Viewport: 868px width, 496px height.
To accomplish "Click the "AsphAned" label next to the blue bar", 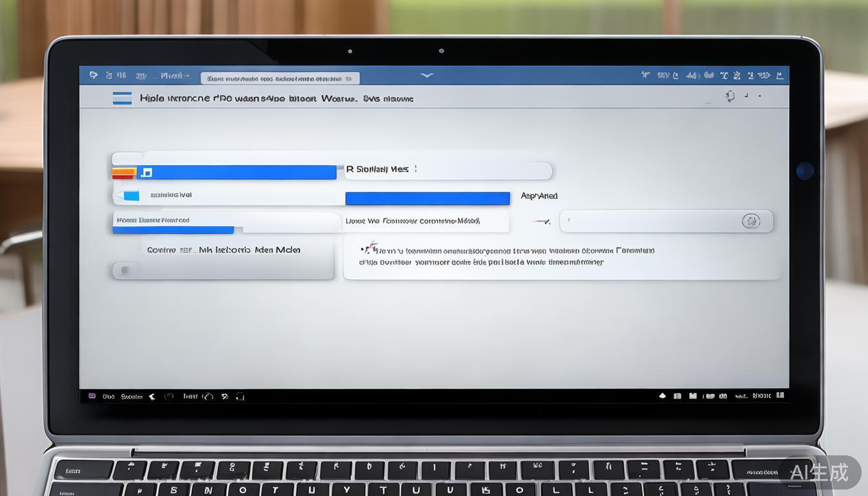I will pos(539,196).
